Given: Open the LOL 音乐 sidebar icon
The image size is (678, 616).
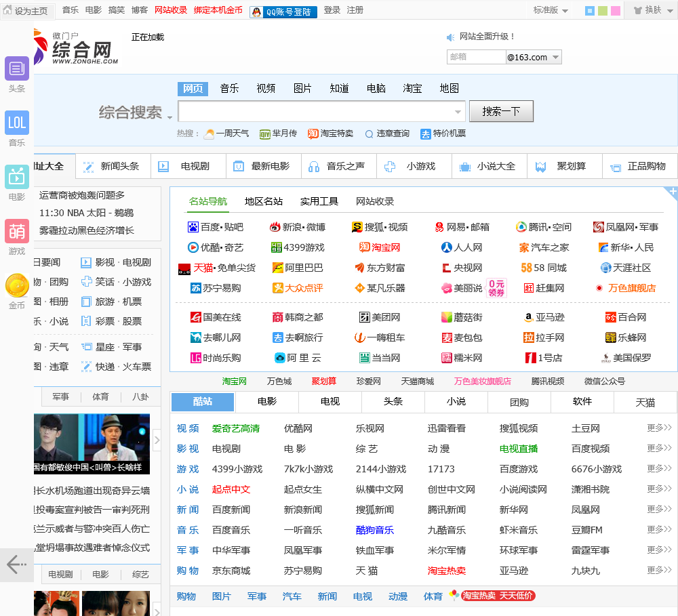Looking at the screenshot, I should click(17, 123).
